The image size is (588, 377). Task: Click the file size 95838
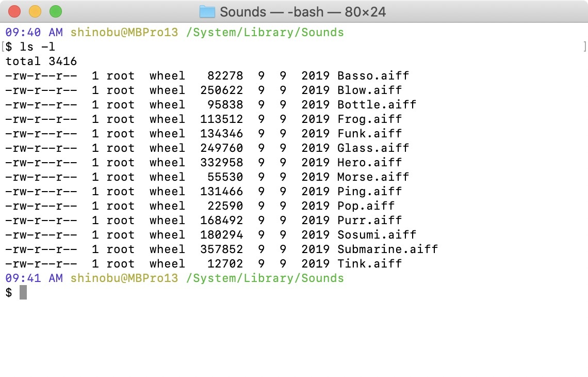pyautogui.click(x=225, y=105)
